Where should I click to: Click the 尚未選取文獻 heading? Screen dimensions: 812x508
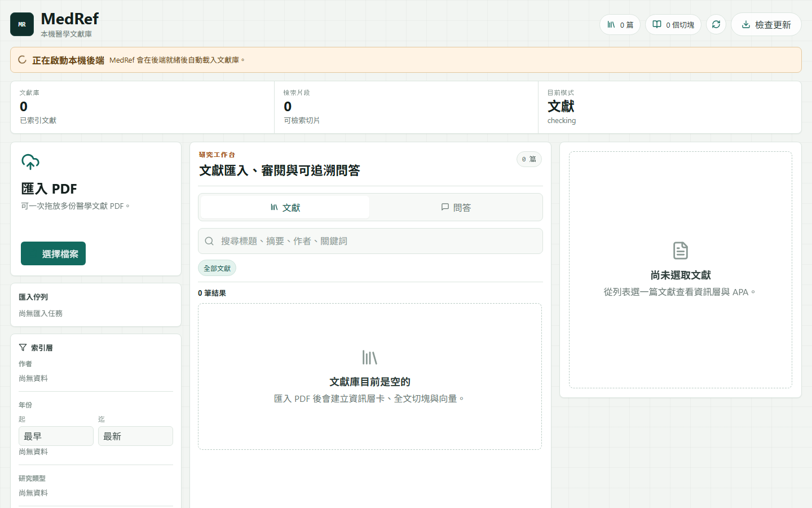pyautogui.click(x=681, y=275)
